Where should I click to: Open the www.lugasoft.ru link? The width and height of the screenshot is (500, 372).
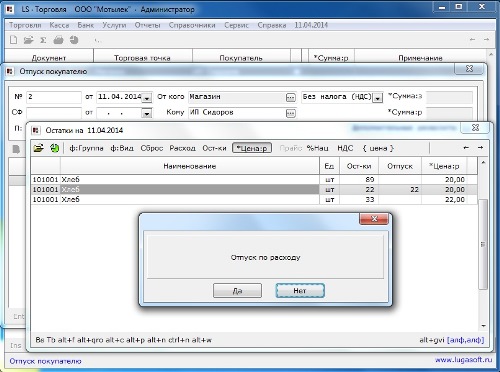click(463, 360)
